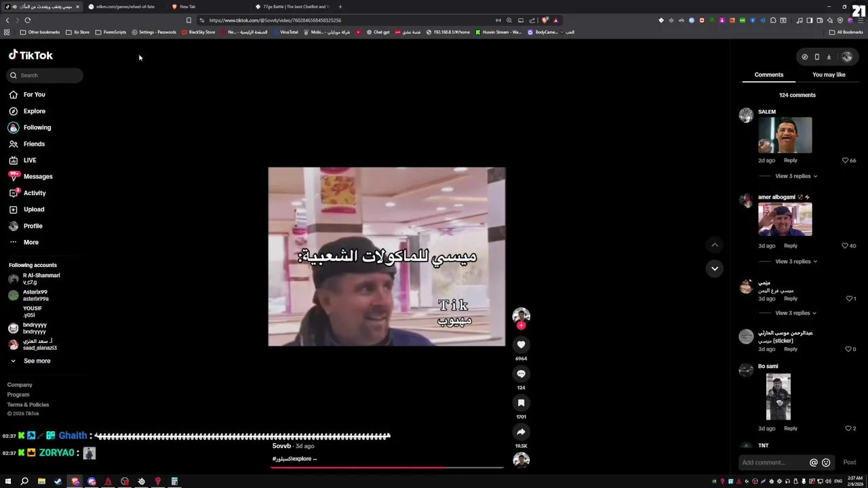Like the comment with 0 likes

(x=848, y=349)
